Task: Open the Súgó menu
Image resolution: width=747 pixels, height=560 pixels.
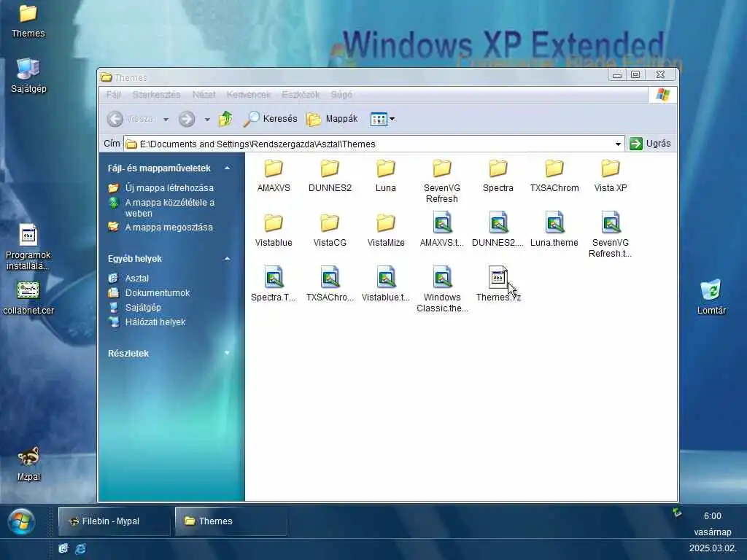Action: click(341, 95)
